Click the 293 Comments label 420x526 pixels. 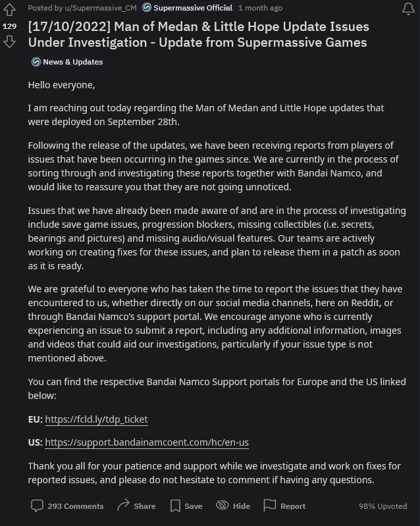pyautogui.click(x=75, y=506)
